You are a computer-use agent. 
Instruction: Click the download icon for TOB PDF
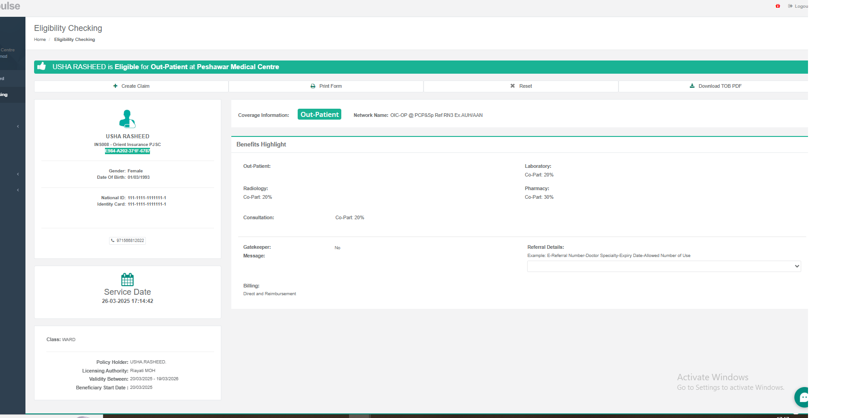point(692,86)
